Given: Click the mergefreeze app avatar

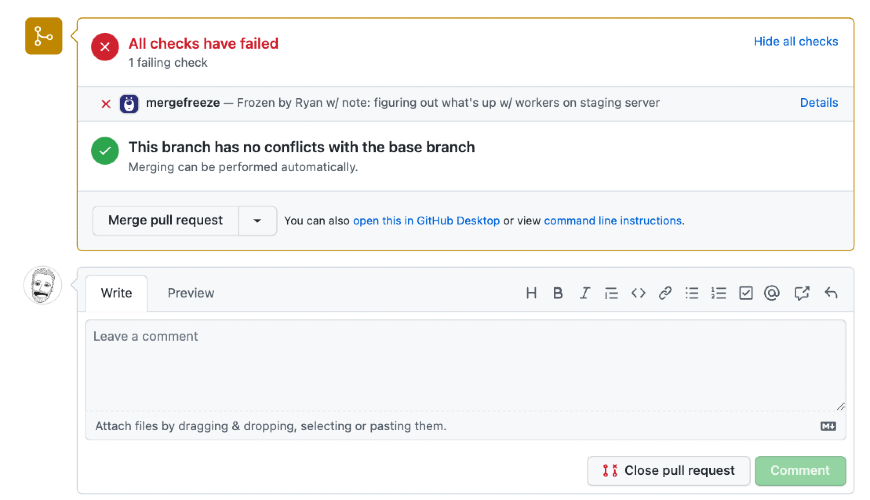Looking at the screenshot, I should pyautogui.click(x=129, y=103).
